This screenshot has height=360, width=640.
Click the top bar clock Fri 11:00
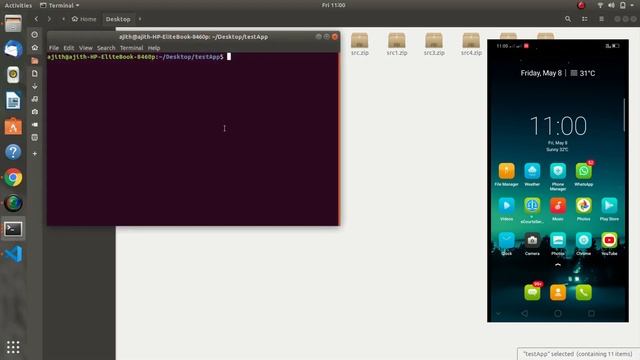(333, 5)
